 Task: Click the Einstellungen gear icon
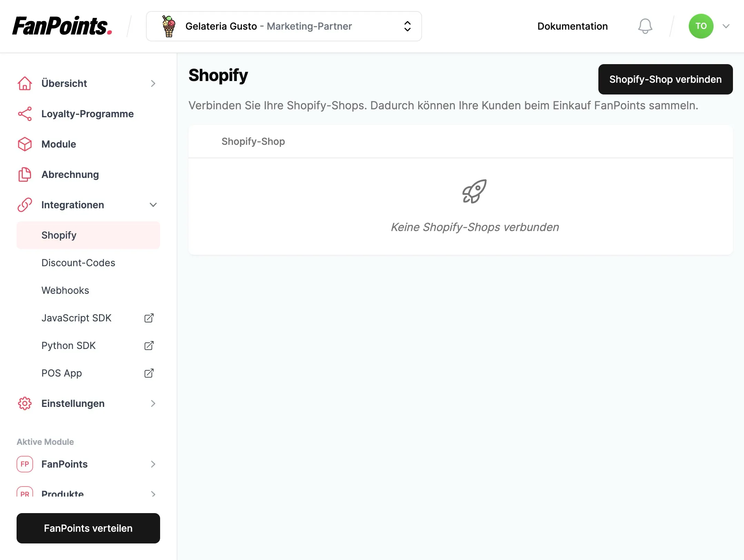click(x=25, y=403)
